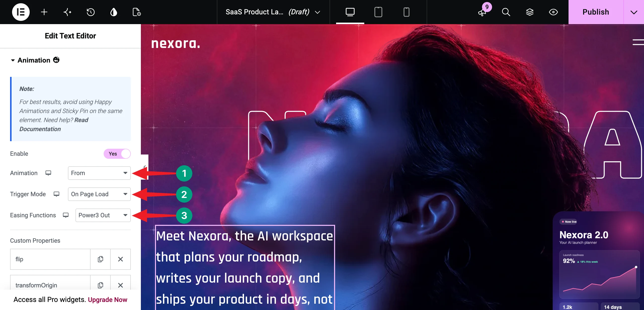Open the Animation From dropdown

[99, 173]
